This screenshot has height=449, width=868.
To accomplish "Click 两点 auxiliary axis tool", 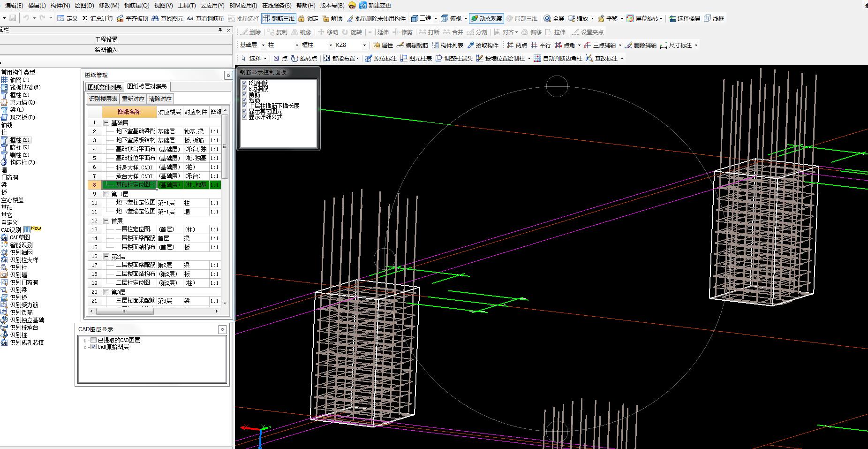I will pos(517,45).
